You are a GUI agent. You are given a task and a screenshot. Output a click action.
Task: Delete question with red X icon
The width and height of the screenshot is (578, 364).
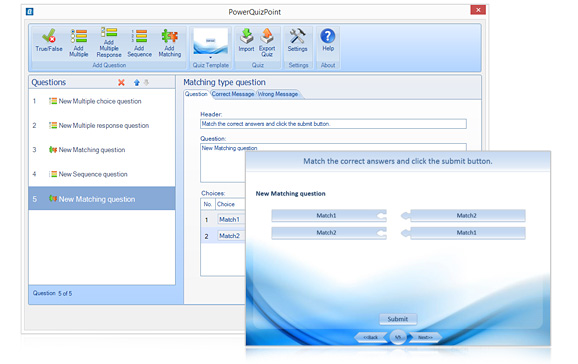(121, 83)
